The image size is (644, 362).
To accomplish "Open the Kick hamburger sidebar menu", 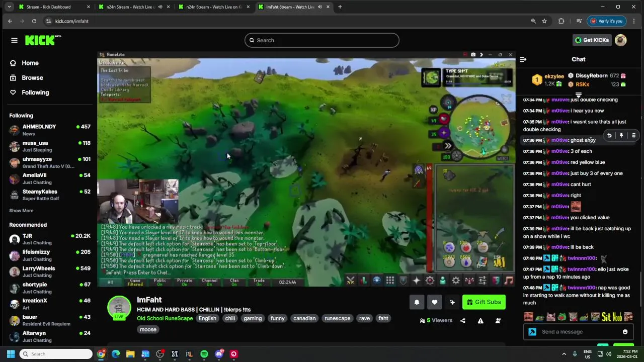I will (14, 40).
